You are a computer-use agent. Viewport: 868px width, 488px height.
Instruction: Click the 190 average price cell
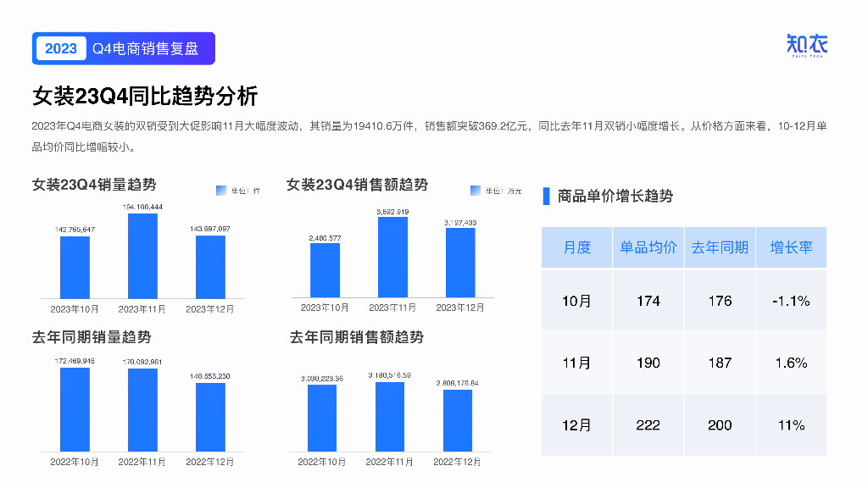648,363
